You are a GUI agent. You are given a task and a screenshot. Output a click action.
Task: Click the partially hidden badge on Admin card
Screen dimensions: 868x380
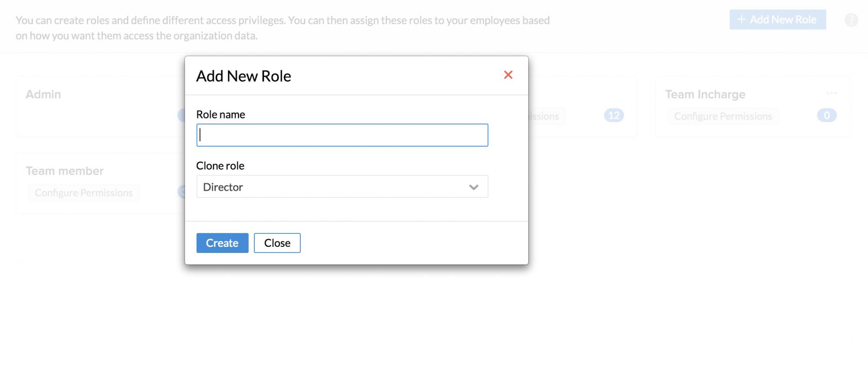pos(181,115)
